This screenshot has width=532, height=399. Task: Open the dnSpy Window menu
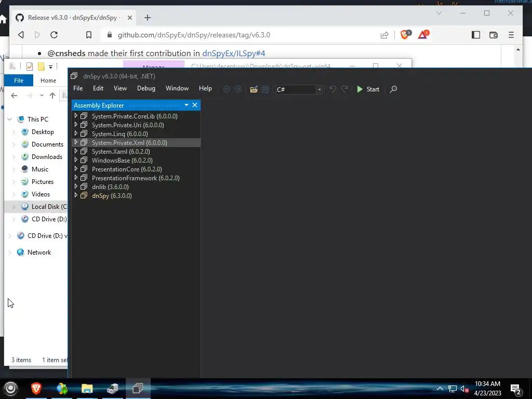tap(177, 88)
